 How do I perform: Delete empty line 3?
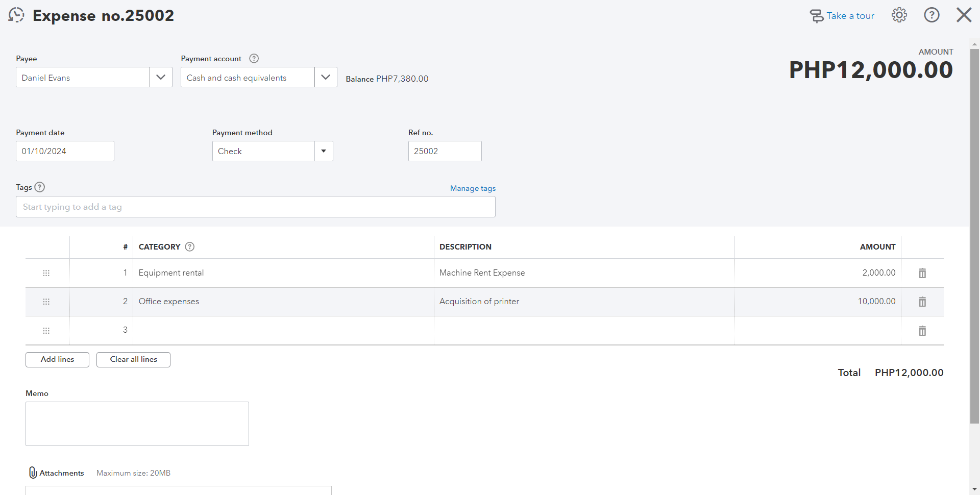[922, 331]
